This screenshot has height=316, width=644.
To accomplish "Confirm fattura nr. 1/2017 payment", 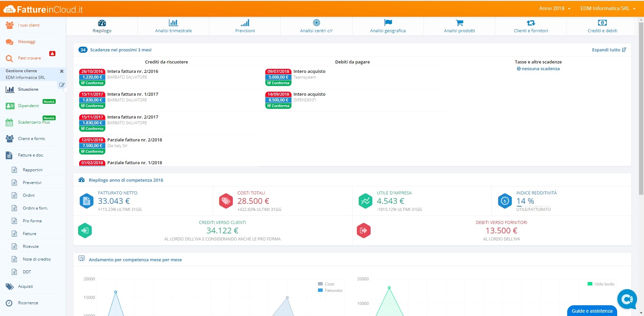I will (92, 106).
